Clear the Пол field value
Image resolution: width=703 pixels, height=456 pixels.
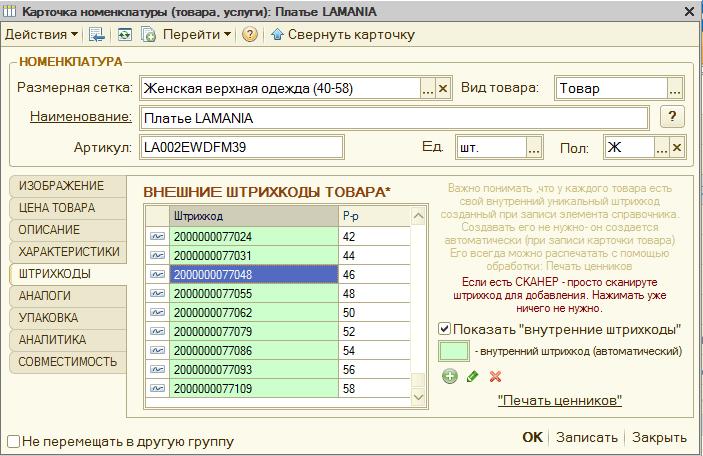pyautogui.click(x=677, y=147)
